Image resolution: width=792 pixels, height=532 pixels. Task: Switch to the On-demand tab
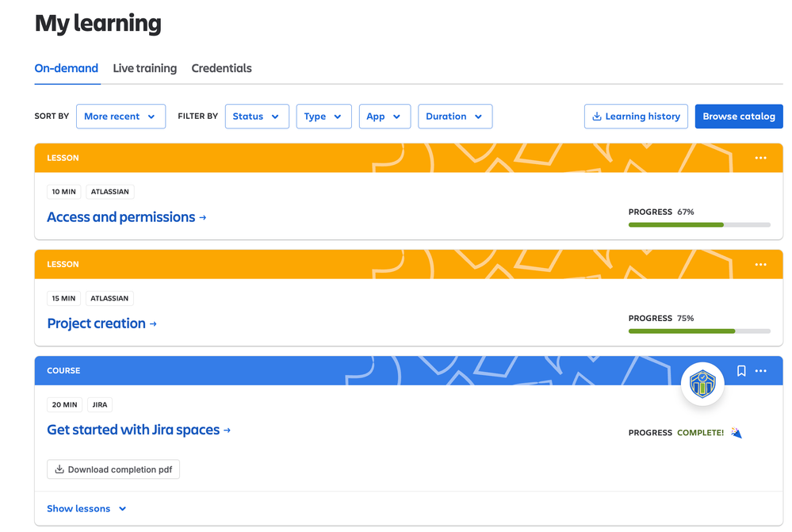[66, 68]
